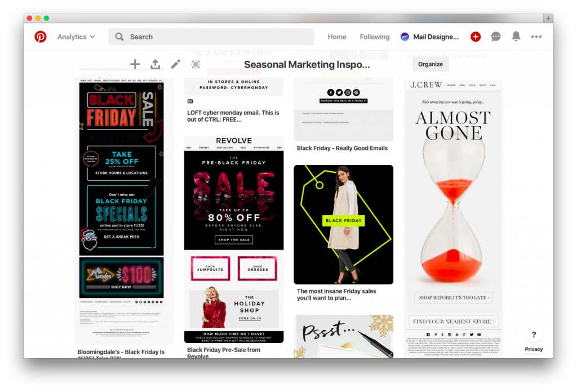The width and height of the screenshot is (577, 392).
Task: Click the Black Friday Pre-Sale from Revolve caption
Action: point(223,353)
